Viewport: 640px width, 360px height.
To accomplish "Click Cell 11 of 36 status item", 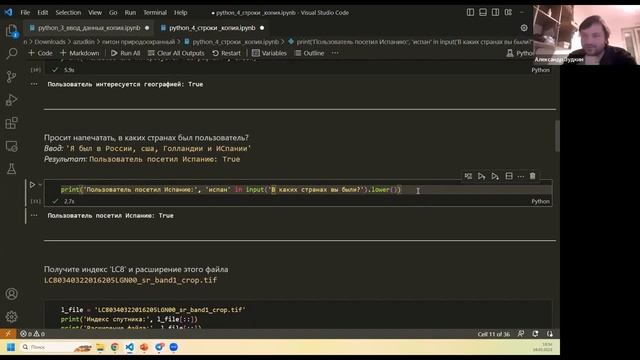I will tap(493, 334).
